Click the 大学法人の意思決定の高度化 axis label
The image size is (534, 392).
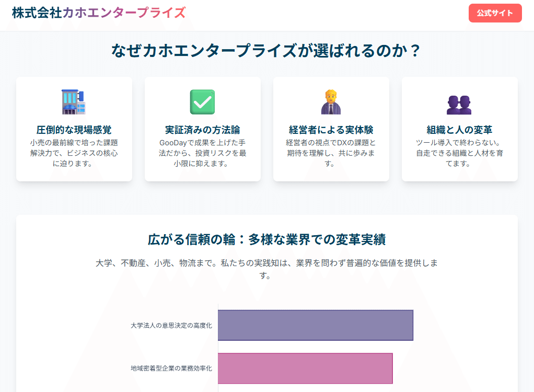click(x=171, y=325)
